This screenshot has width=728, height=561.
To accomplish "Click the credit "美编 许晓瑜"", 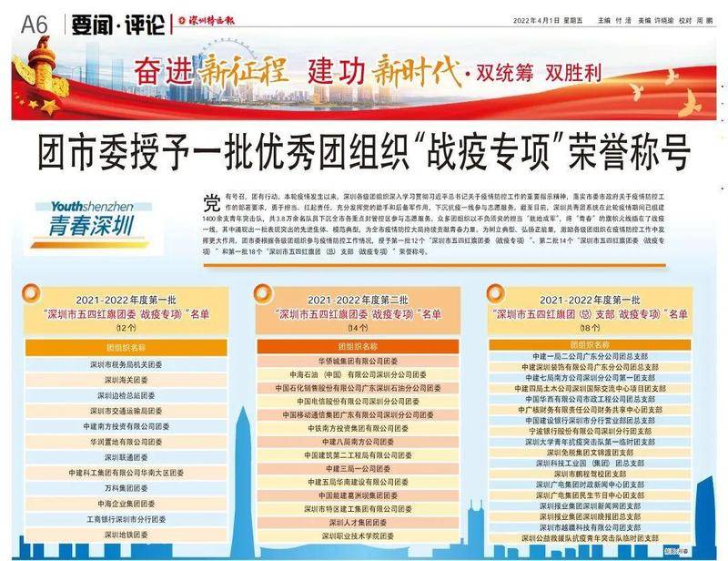I will pyautogui.click(x=655, y=20).
